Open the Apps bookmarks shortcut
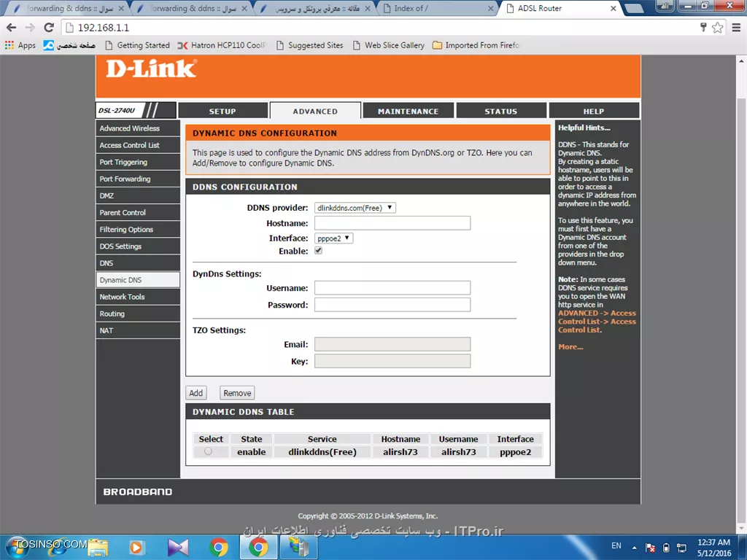The height and width of the screenshot is (560, 747). coord(20,45)
